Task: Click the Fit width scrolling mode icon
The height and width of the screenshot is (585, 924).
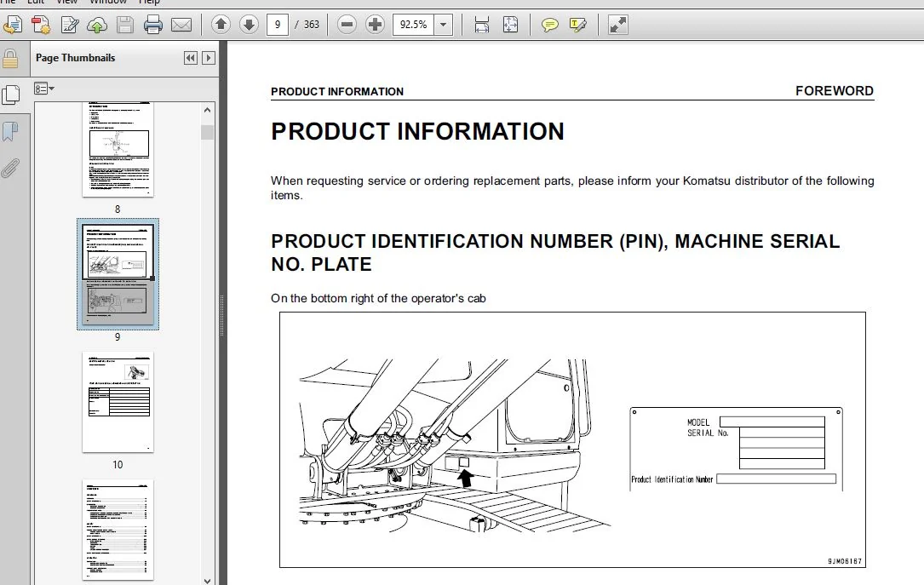Action: click(482, 25)
